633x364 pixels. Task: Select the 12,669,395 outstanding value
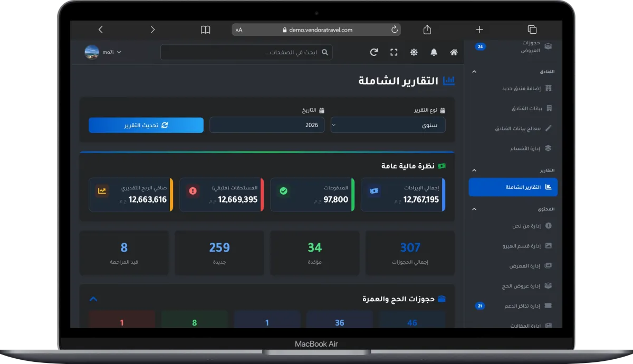point(238,199)
